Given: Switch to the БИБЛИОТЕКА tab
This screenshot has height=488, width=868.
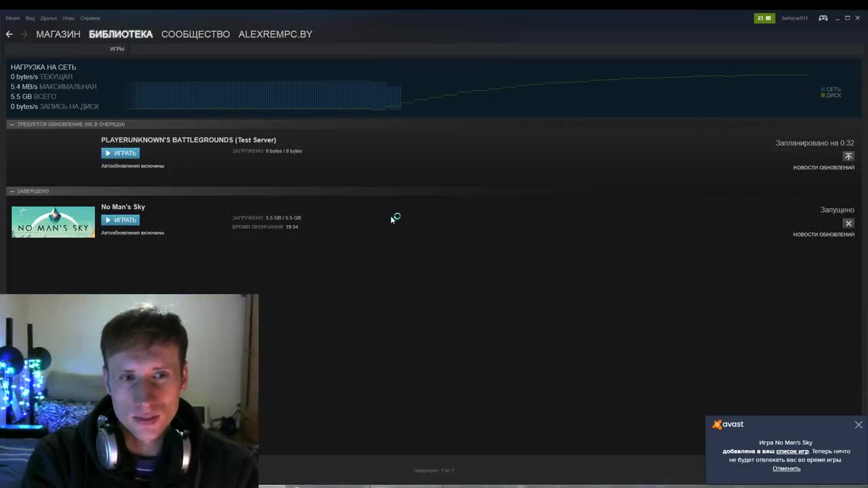Looking at the screenshot, I should coord(121,34).
